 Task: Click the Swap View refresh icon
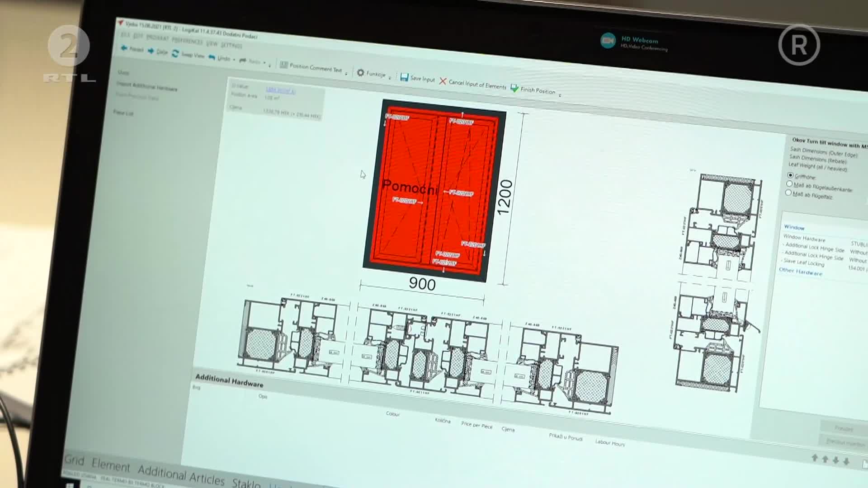pyautogui.click(x=175, y=53)
